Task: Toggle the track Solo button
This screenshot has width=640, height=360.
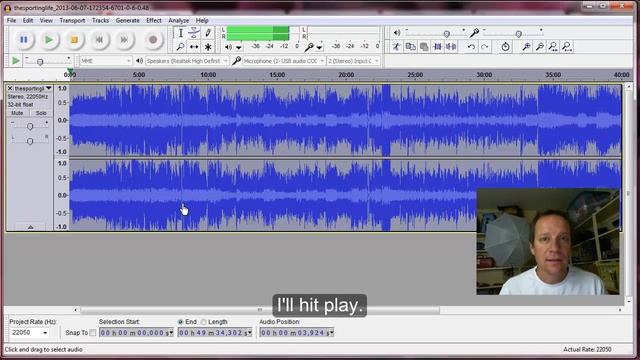Action: (x=41, y=113)
